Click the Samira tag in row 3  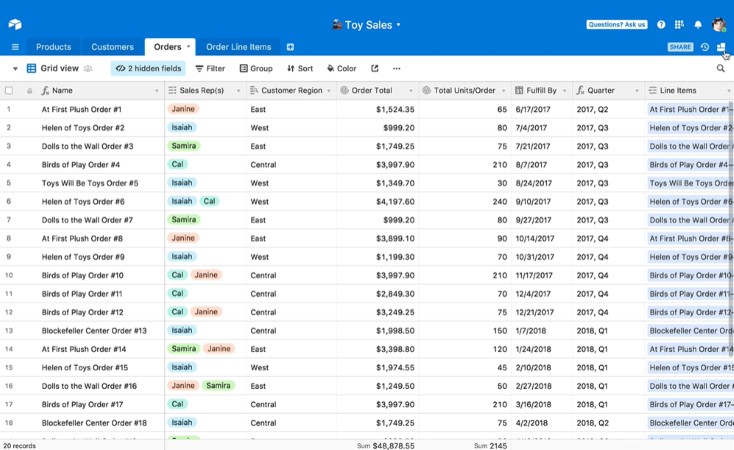[x=184, y=146]
